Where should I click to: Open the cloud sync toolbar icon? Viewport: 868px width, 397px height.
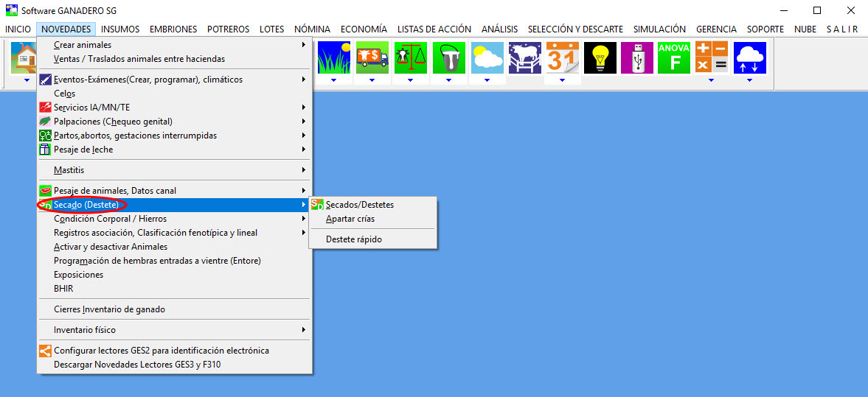pos(749,57)
